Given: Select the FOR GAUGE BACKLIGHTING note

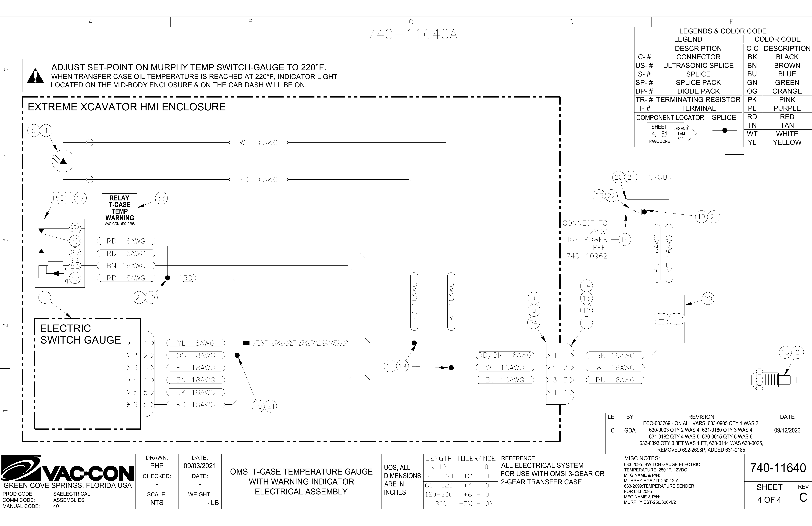Looking at the screenshot, I should pyautogui.click(x=300, y=343).
